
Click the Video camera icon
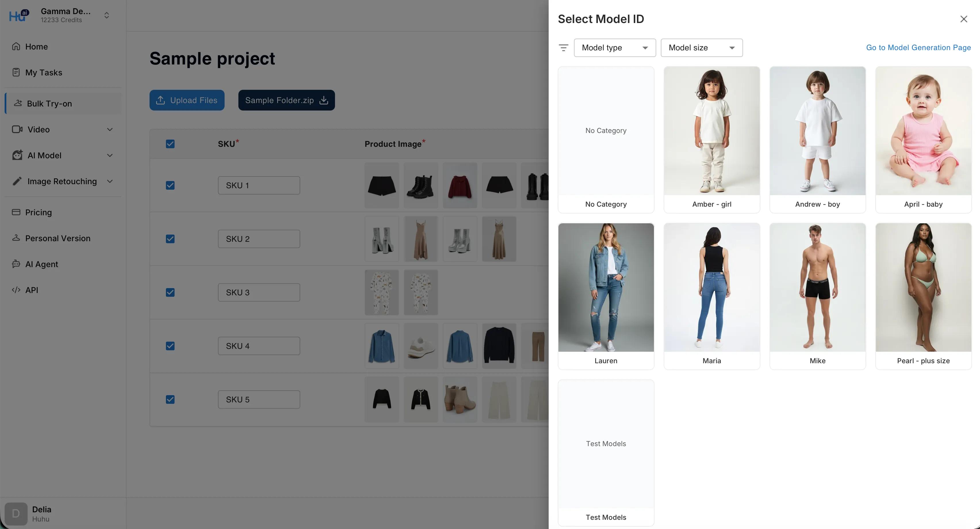(x=17, y=130)
